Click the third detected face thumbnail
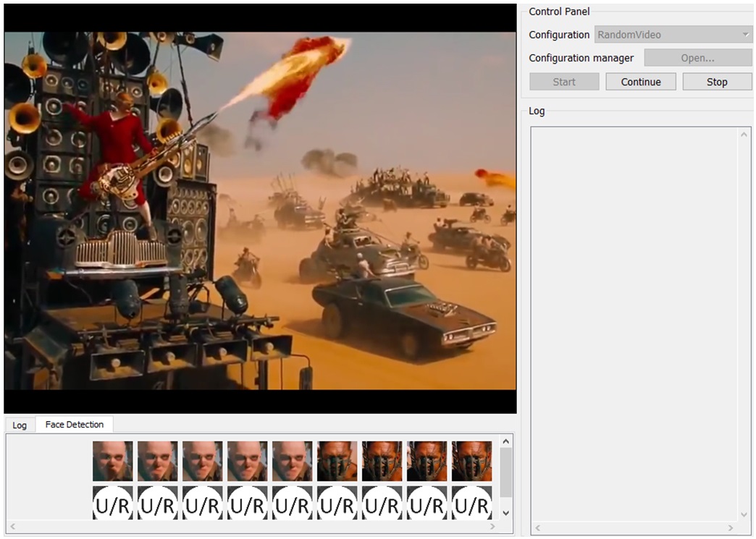The width and height of the screenshot is (756, 539). click(203, 461)
